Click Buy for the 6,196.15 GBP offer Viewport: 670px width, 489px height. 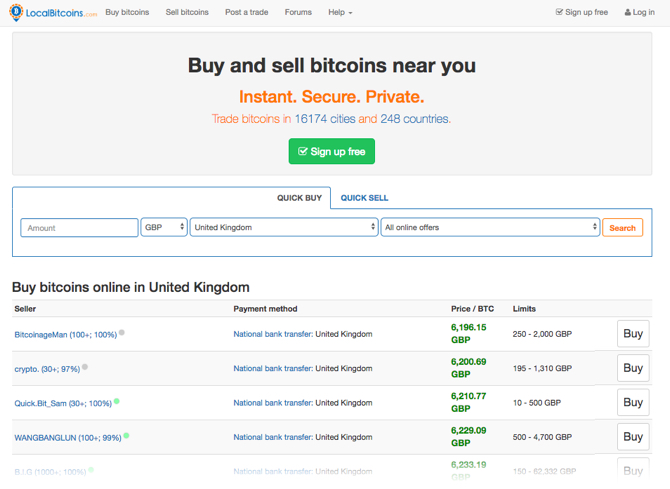click(633, 333)
